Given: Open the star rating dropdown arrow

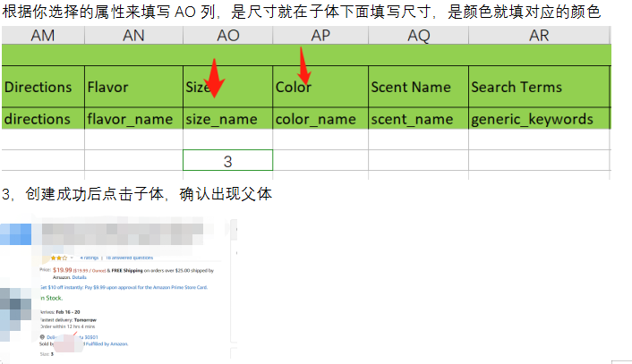Looking at the screenshot, I should coord(73,257).
